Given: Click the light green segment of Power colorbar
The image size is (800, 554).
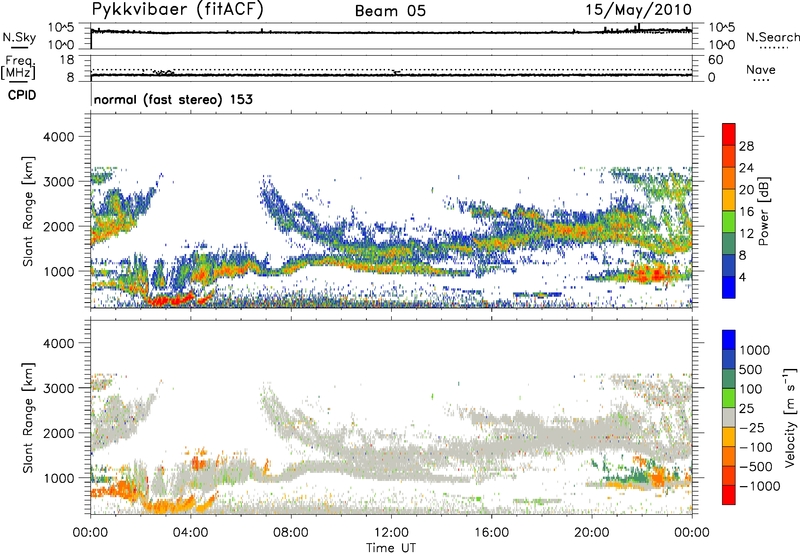Looking at the screenshot, I should (729, 222).
